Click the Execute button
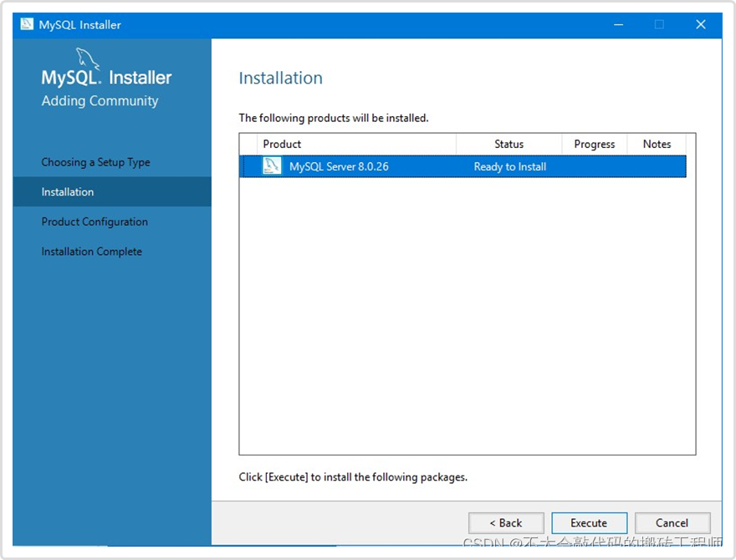This screenshot has height=560, width=736. (x=589, y=522)
